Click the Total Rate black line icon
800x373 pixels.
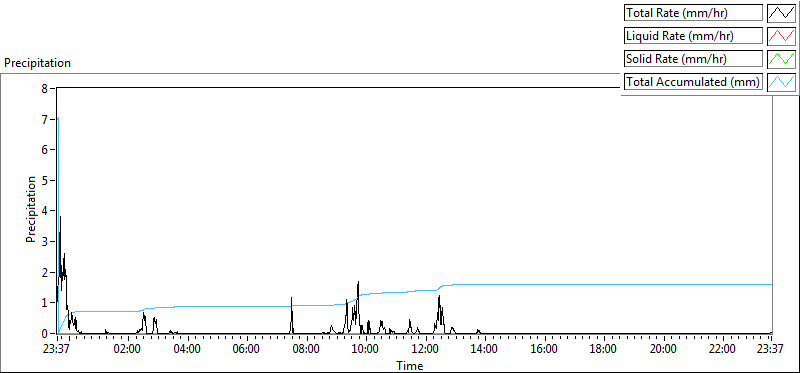click(782, 13)
